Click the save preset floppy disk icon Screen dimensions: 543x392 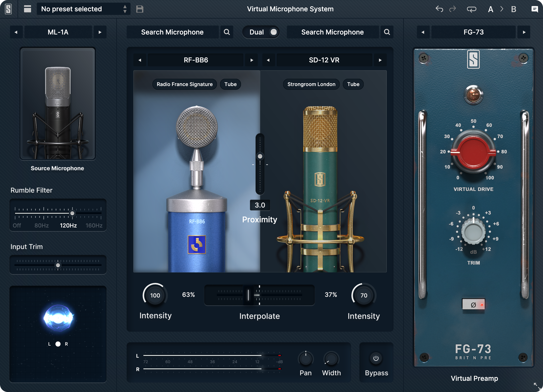[x=140, y=9]
